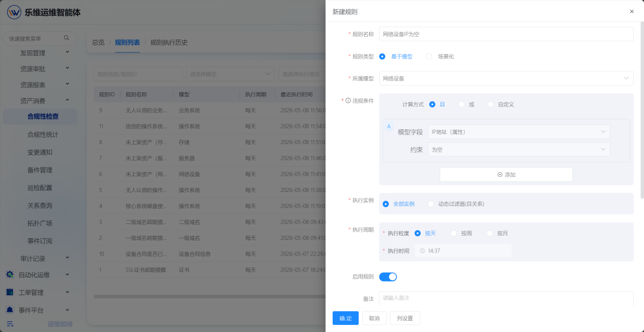Select 全部实例 for execution instances
This screenshot has width=644, height=332.
(398, 204)
